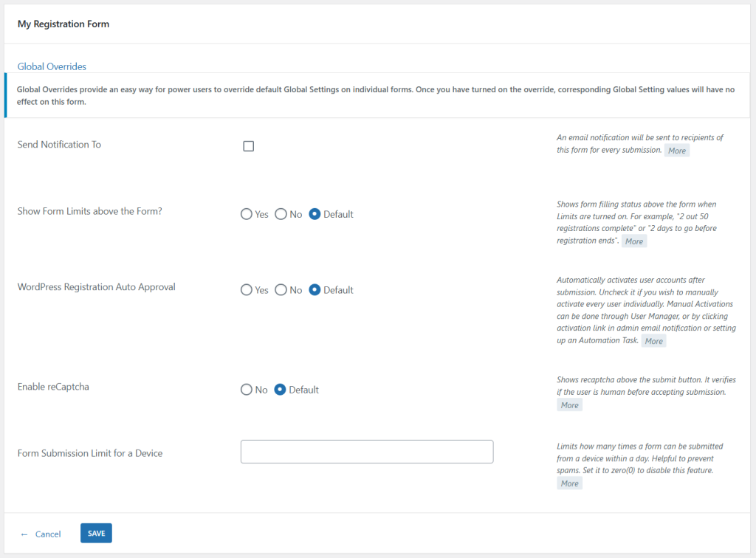
Task: Click the My Registration Form heading
Action: [63, 24]
